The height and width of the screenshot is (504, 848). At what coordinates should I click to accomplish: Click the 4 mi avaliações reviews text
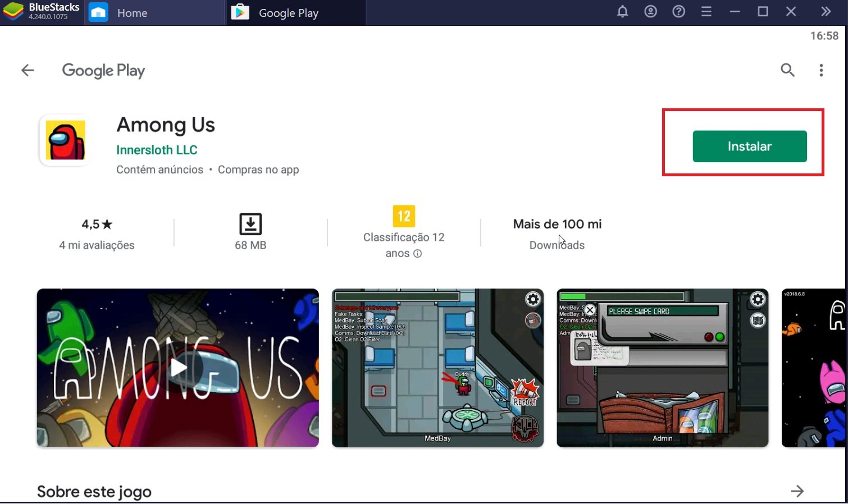click(x=97, y=245)
